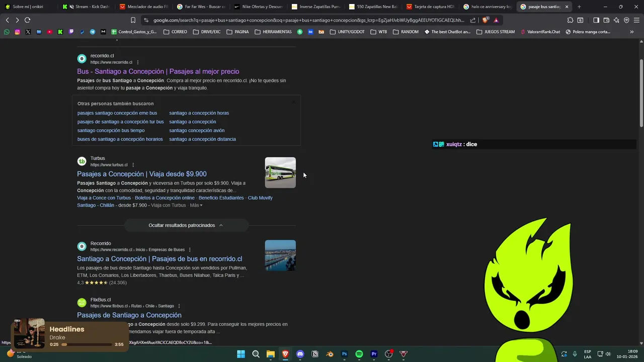
Task: Open the ValorantRank.Chat bookmark
Action: coord(540,32)
